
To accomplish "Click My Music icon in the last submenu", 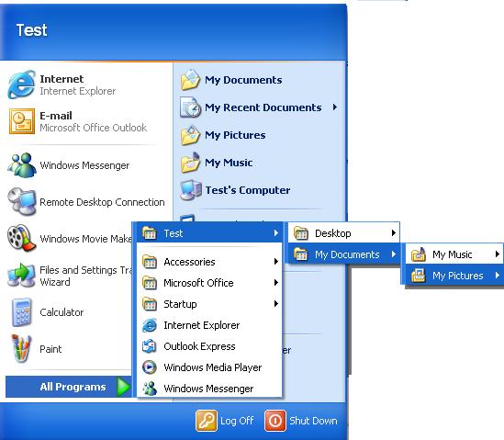I will point(419,254).
